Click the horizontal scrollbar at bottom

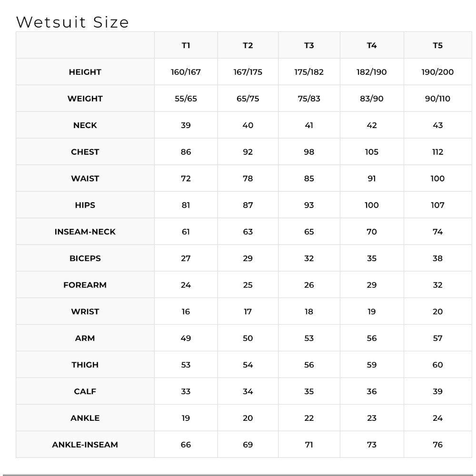pyautogui.click(x=238, y=475)
